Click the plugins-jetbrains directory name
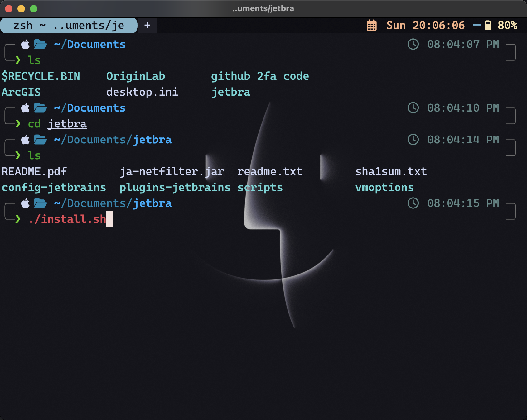Image resolution: width=527 pixels, height=420 pixels. [x=175, y=188]
